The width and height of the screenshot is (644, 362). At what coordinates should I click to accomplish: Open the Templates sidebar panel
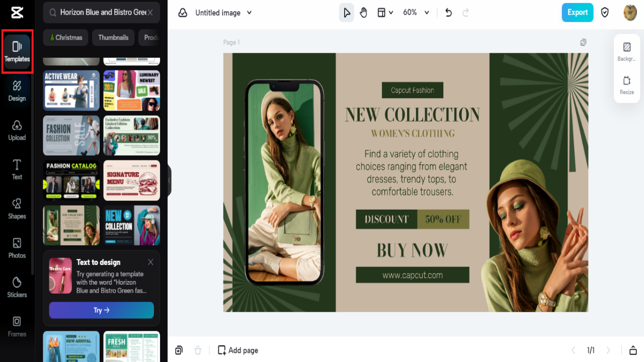coord(17,52)
